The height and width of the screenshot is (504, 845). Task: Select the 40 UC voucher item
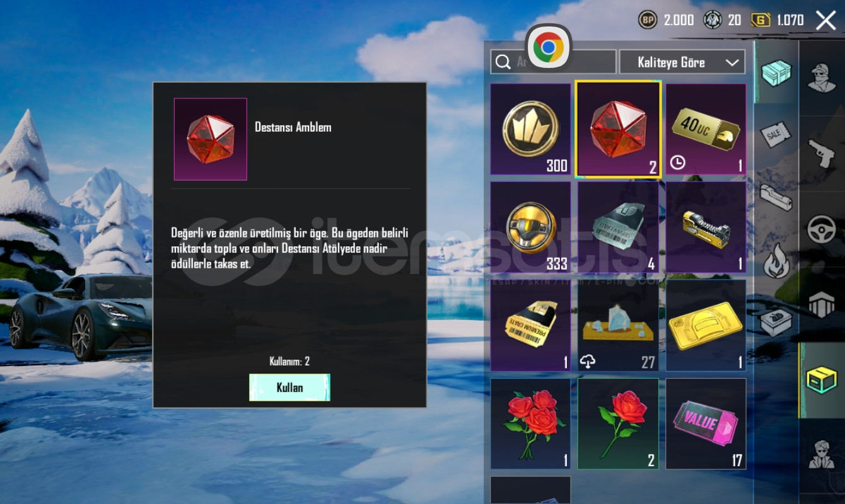pyautogui.click(x=706, y=129)
